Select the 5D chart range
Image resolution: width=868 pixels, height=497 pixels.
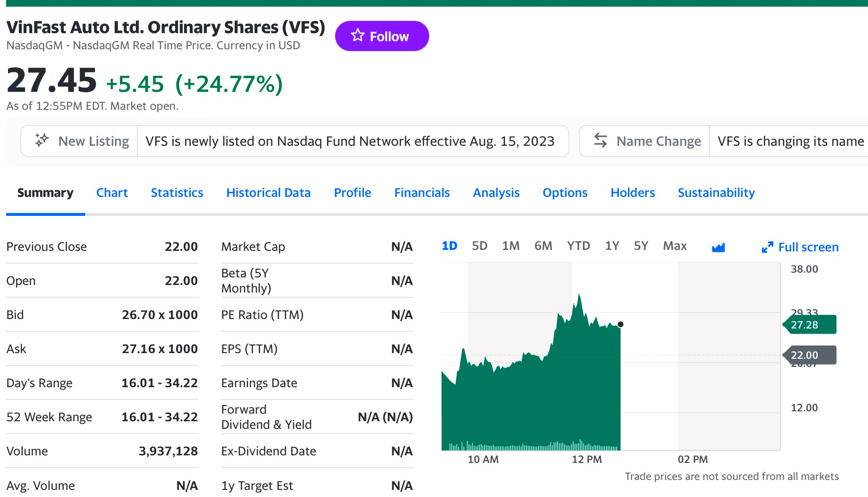tap(479, 246)
